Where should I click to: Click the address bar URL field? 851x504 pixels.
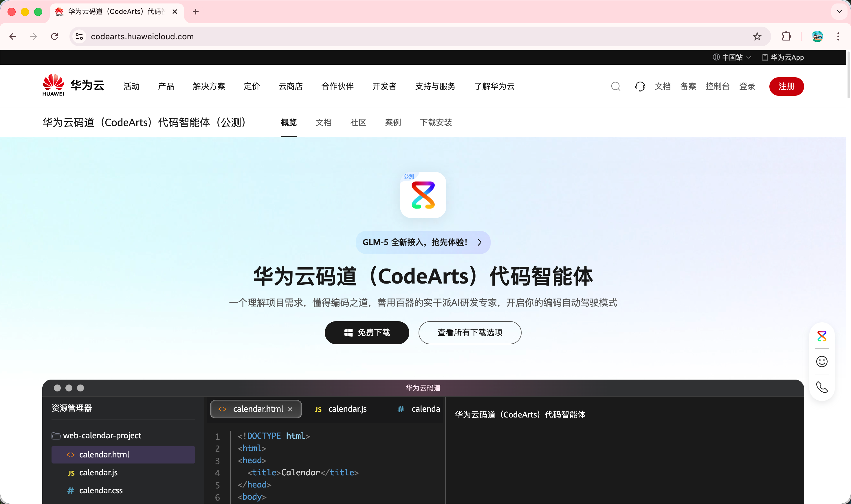click(408, 36)
